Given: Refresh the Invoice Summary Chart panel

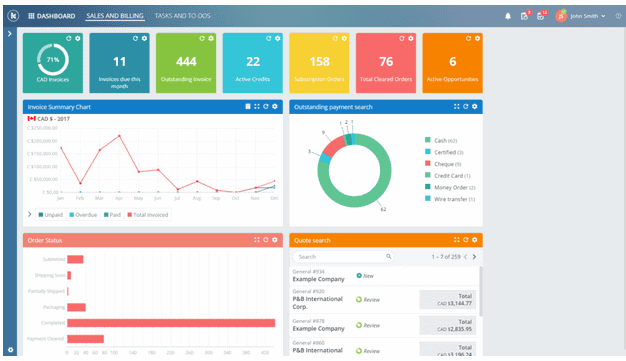Looking at the screenshot, I should click(x=266, y=107).
